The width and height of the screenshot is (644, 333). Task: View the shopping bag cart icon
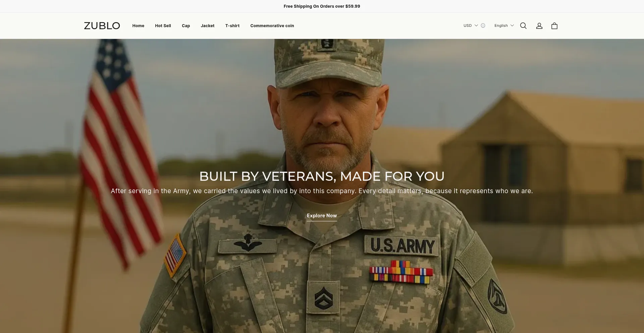click(554, 26)
